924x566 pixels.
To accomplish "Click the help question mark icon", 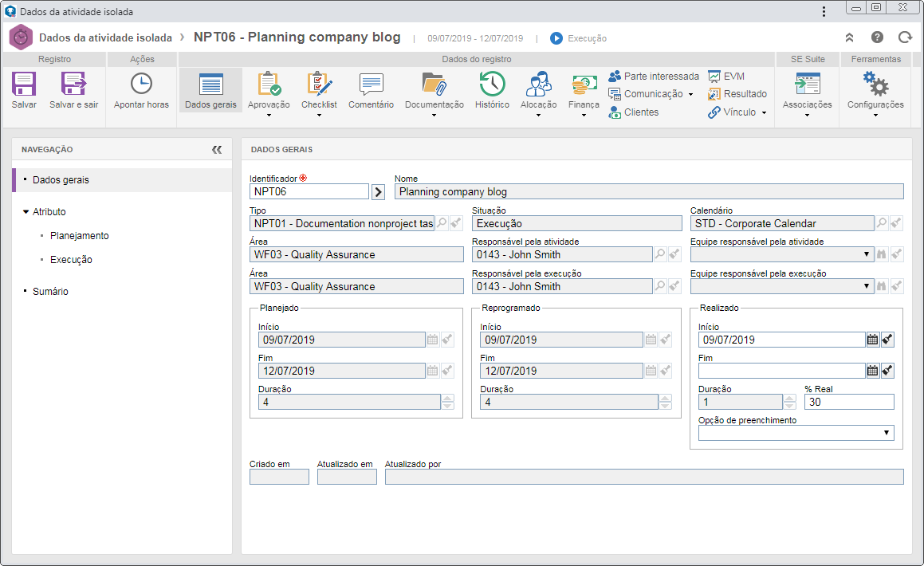I will click(877, 37).
